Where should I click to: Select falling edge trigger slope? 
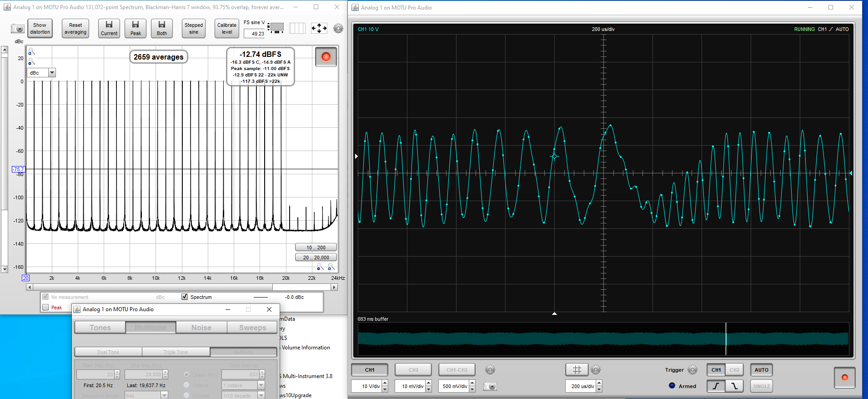pyautogui.click(x=734, y=386)
